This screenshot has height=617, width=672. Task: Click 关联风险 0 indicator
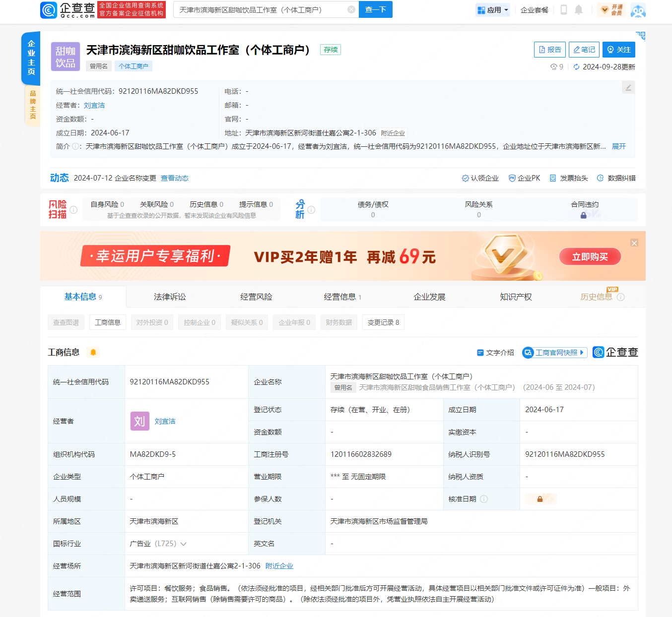[157, 204]
